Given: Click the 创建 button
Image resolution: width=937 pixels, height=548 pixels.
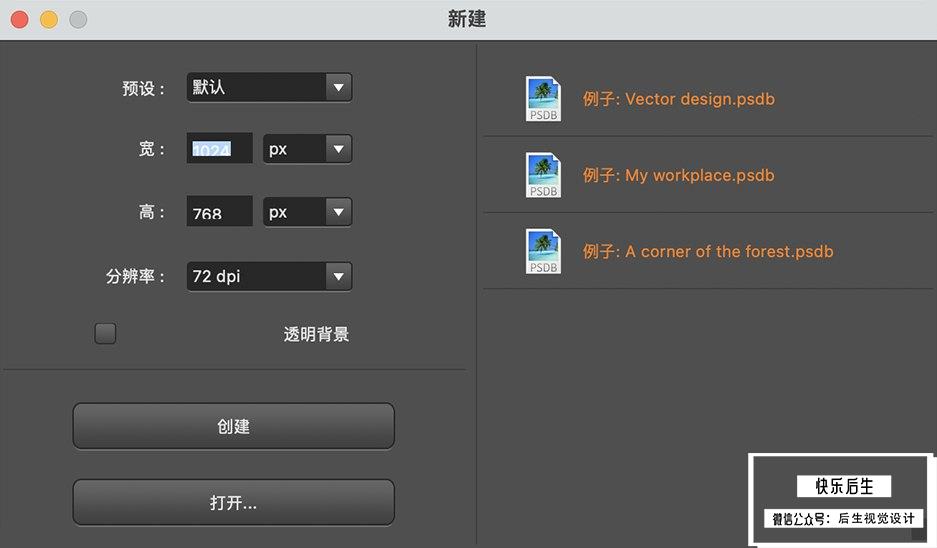Looking at the screenshot, I should point(234,426).
